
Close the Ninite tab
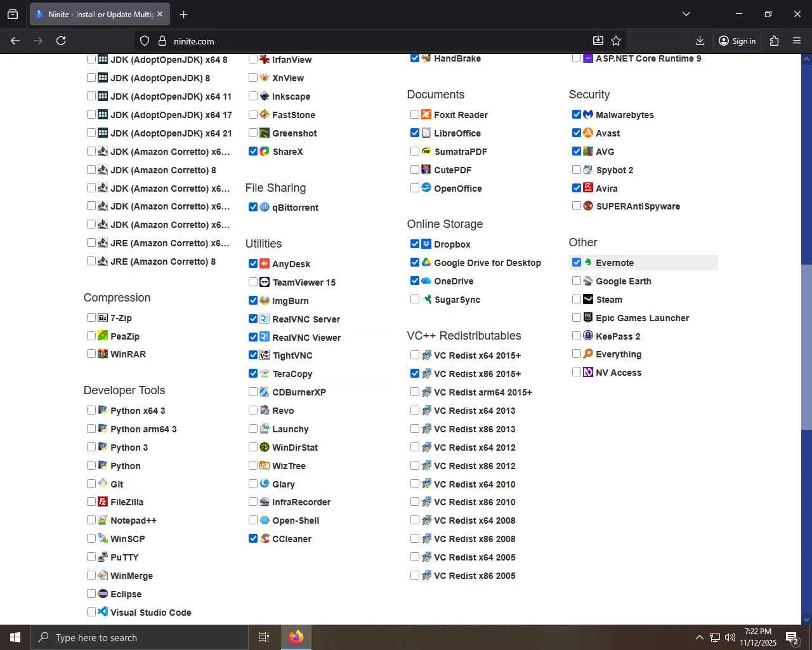tap(160, 14)
